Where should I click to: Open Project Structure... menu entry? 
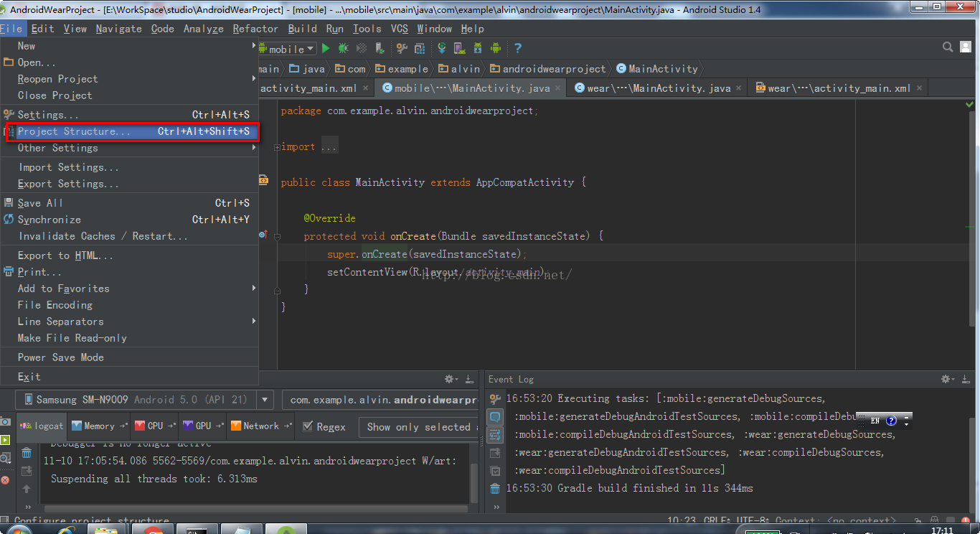[x=129, y=131]
